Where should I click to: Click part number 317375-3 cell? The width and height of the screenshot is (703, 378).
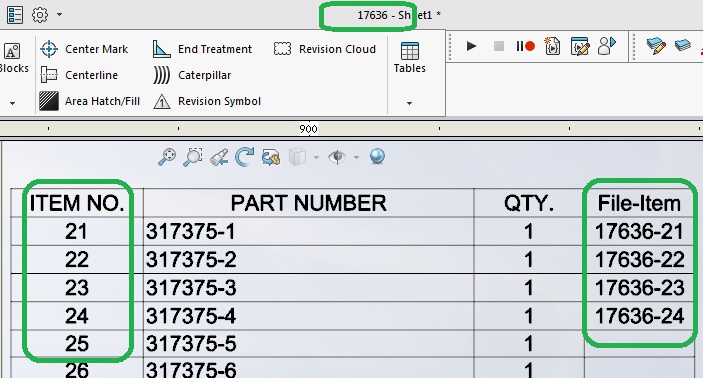pos(308,287)
